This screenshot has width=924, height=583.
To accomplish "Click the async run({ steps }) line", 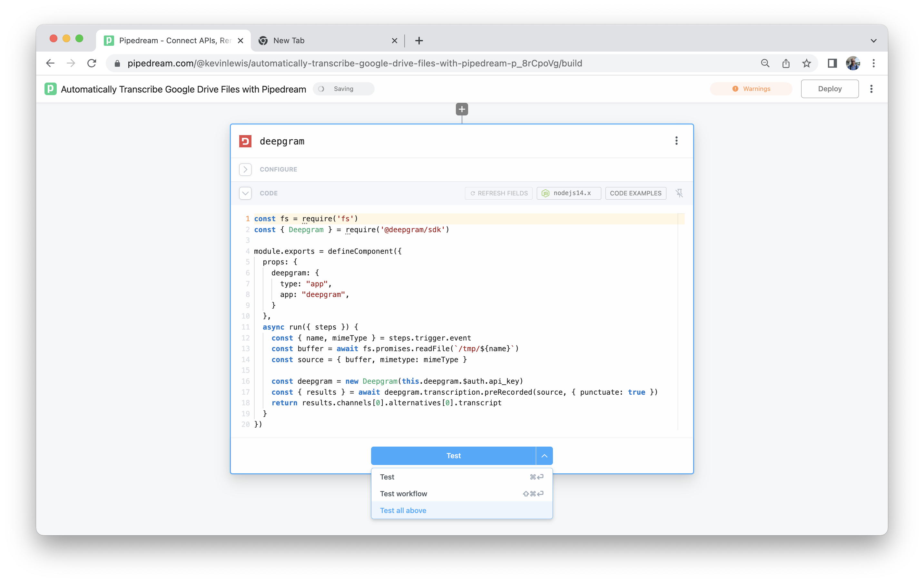I will [x=310, y=327].
